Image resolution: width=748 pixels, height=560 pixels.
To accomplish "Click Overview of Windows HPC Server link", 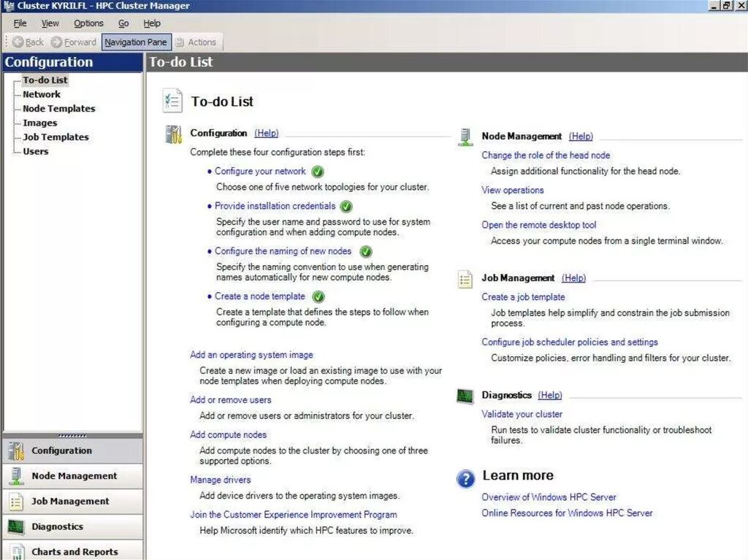I will (x=549, y=497).
